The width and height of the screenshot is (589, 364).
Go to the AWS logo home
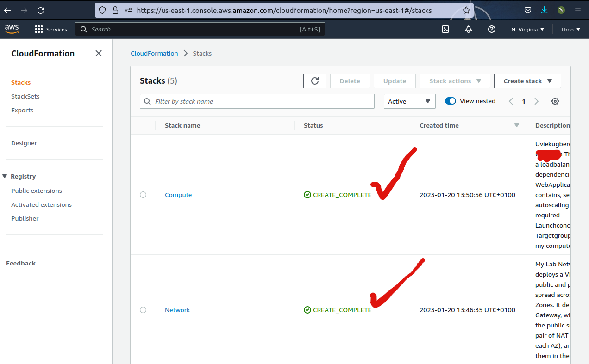coord(12,29)
